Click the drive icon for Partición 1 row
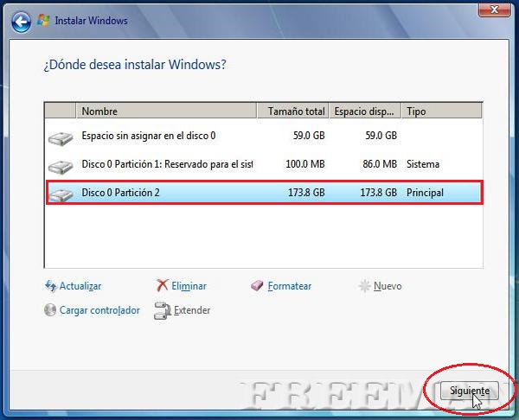This screenshot has height=420, width=519. click(x=61, y=166)
